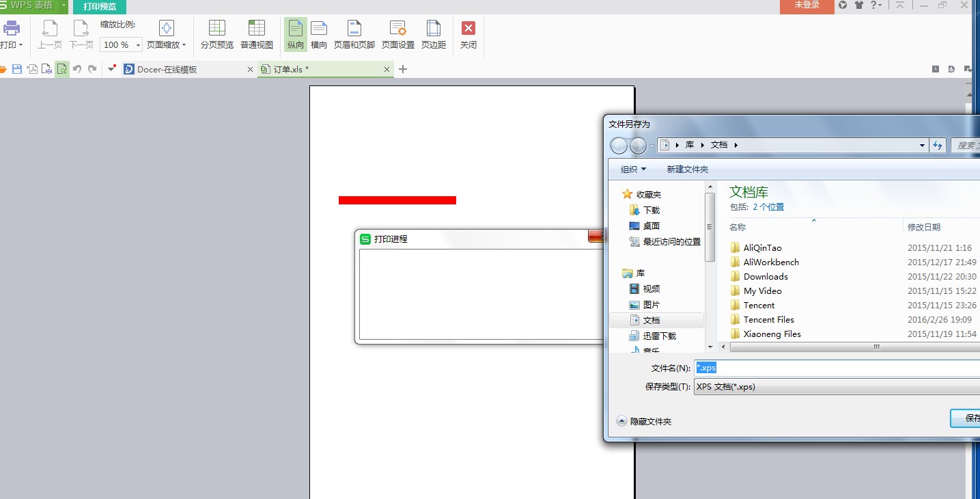Click the 2 个位置 locations link
980x499 pixels.
point(768,207)
